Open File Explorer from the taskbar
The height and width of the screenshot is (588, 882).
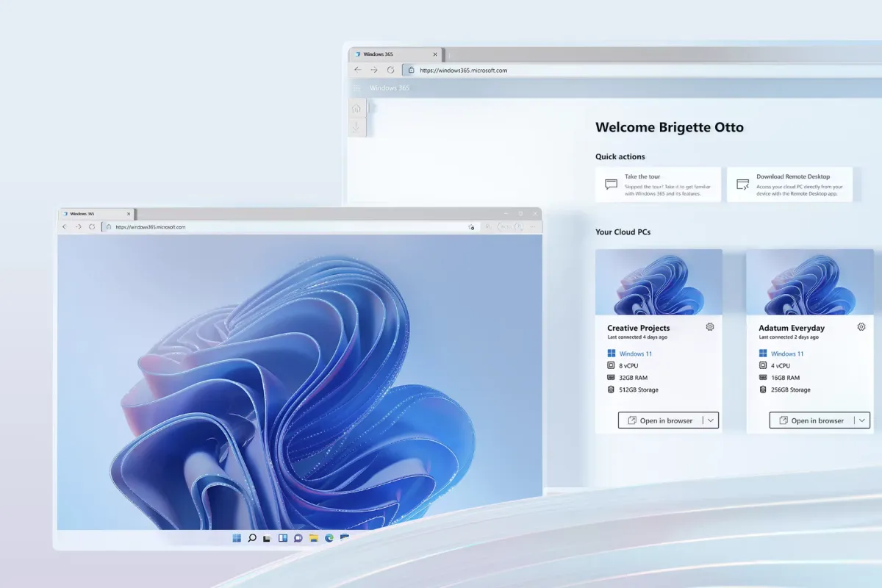click(x=314, y=538)
